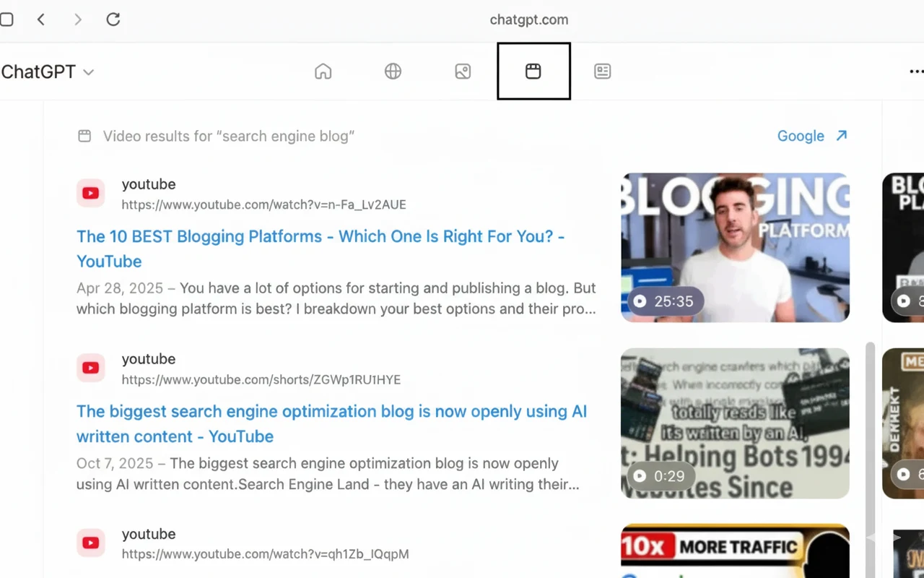Click the YouTube icon of third result

[x=91, y=543]
